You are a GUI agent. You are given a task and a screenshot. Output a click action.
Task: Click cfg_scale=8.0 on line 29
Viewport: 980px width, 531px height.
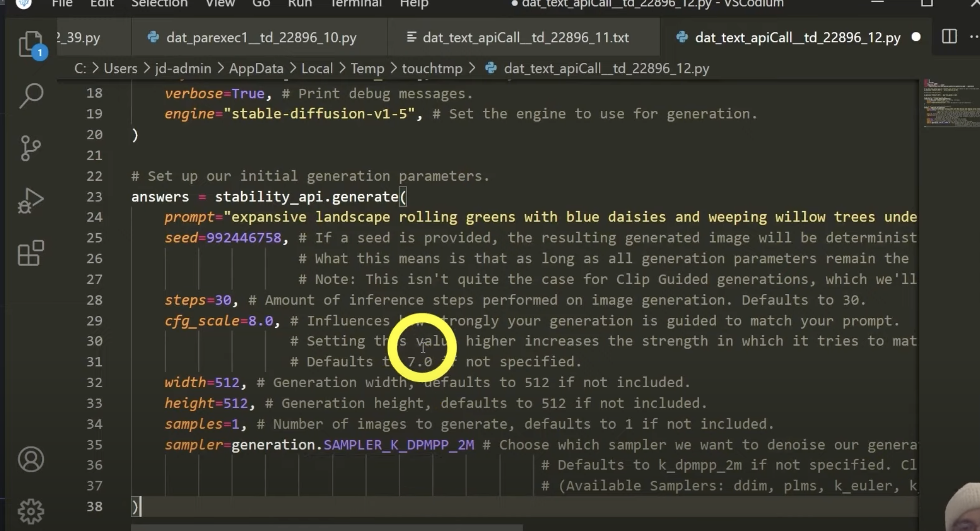pos(219,321)
